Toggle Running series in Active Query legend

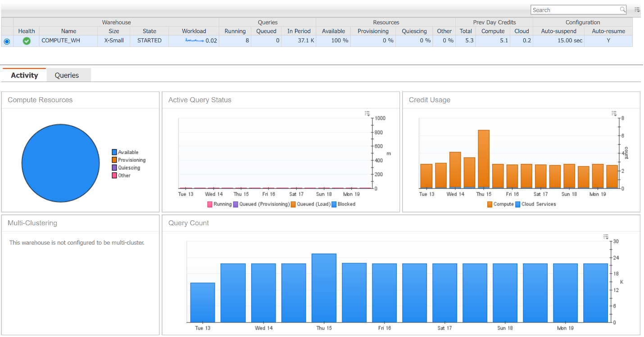pos(219,204)
